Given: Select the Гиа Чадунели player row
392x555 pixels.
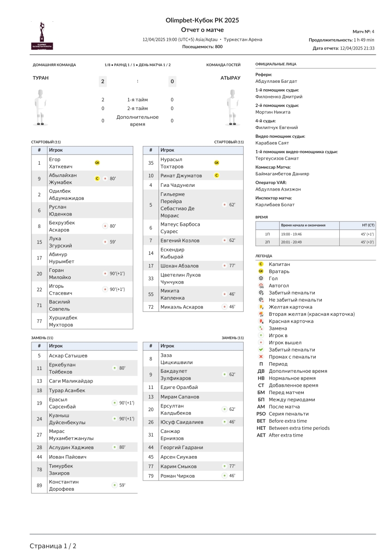Looking at the screenshot, I should [193, 185].
